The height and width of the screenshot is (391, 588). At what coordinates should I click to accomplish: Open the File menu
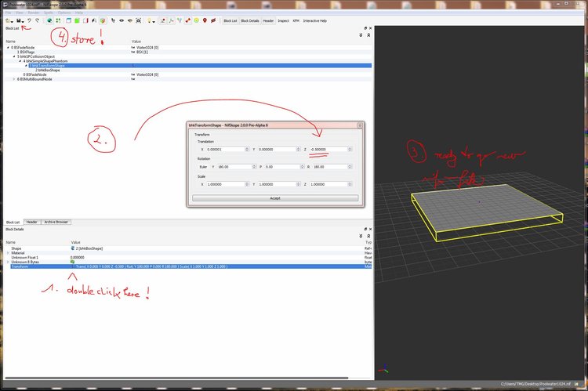click(x=8, y=13)
